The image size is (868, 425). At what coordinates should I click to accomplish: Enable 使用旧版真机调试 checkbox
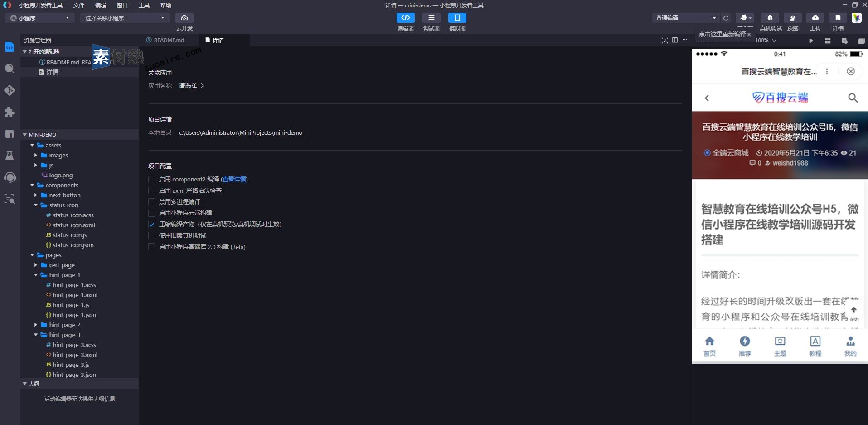pos(152,235)
